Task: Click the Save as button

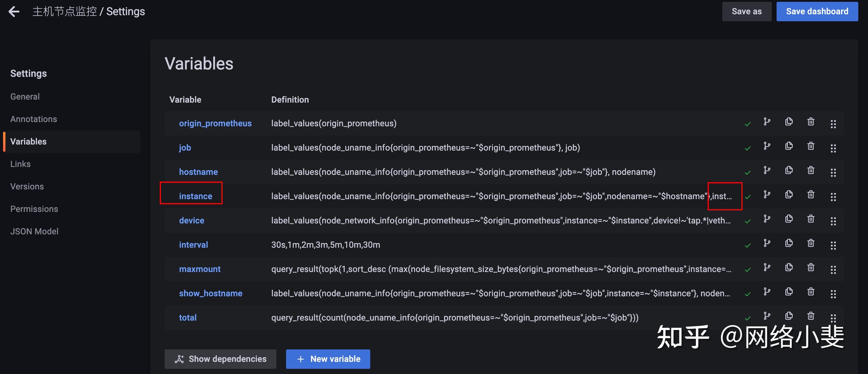Action: [x=747, y=11]
